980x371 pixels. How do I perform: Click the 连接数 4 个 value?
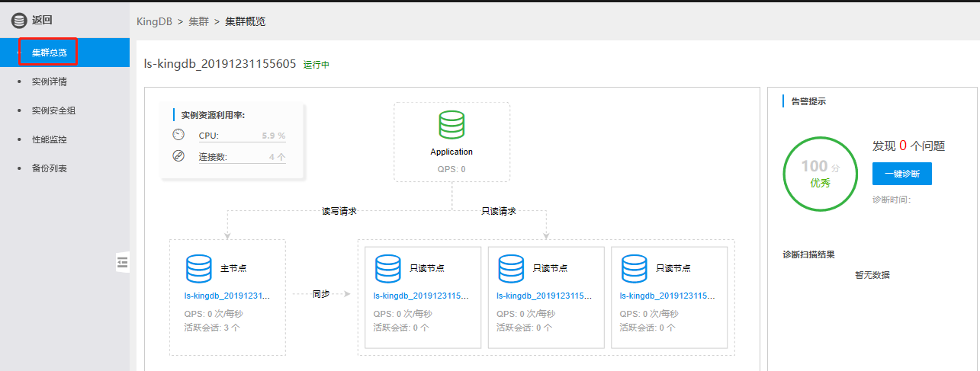tap(278, 157)
